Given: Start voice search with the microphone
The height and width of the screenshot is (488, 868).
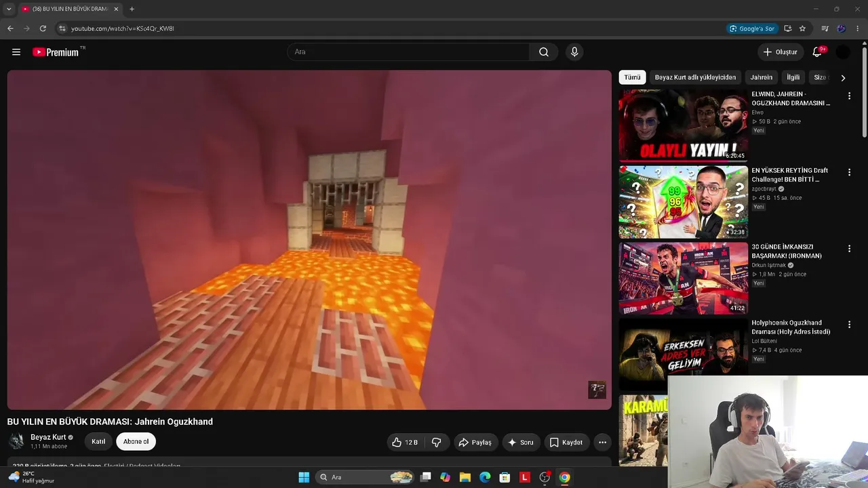Looking at the screenshot, I should [574, 52].
